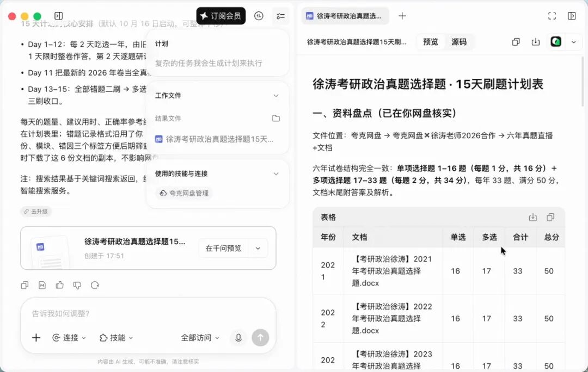Image resolution: width=588 pixels, height=372 pixels.
Task: Copy the document with the copy icon
Action: [x=516, y=42]
